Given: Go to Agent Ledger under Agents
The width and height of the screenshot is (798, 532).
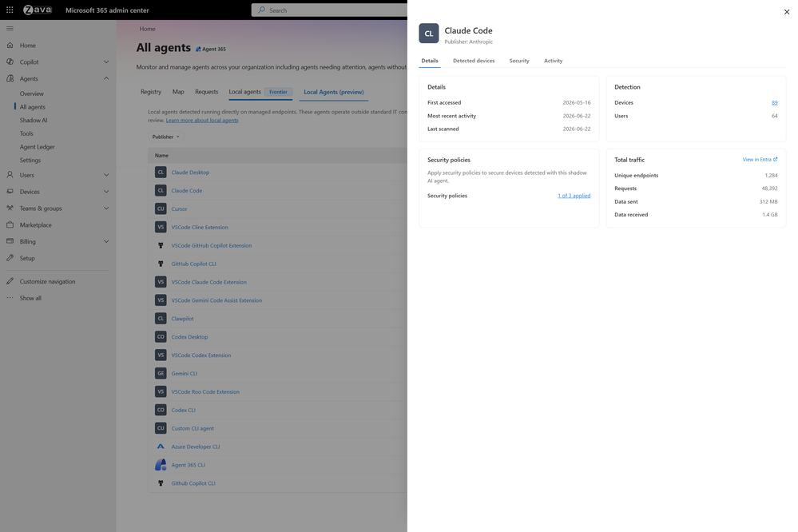Looking at the screenshot, I should pos(38,147).
